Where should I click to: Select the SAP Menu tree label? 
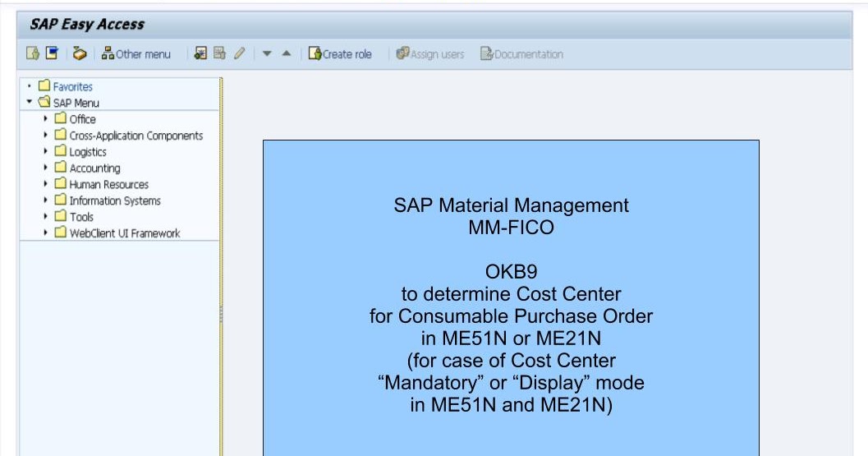click(76, 103)
